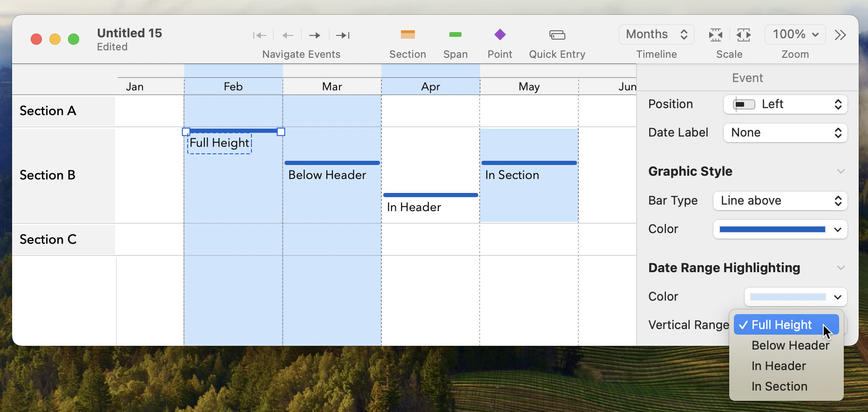Choose In Section from the menu
The image size is (868, 412).
pos(779,386)
